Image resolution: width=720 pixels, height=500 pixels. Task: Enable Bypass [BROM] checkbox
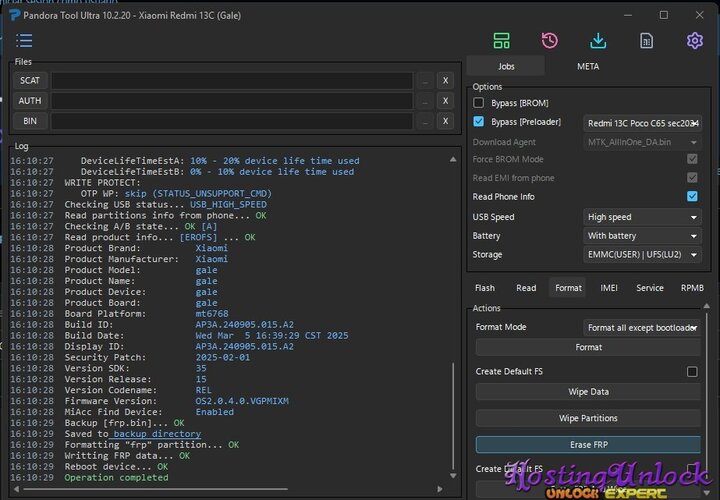[478, 103]
